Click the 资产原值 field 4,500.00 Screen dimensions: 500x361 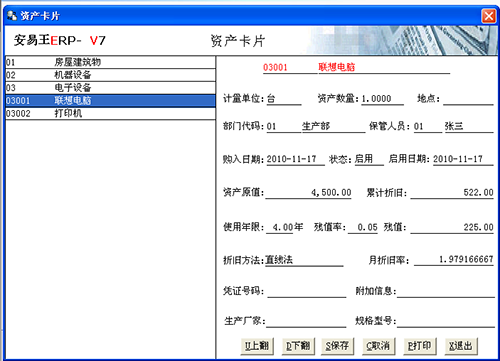pyautogui.click(x=308, y=193)
